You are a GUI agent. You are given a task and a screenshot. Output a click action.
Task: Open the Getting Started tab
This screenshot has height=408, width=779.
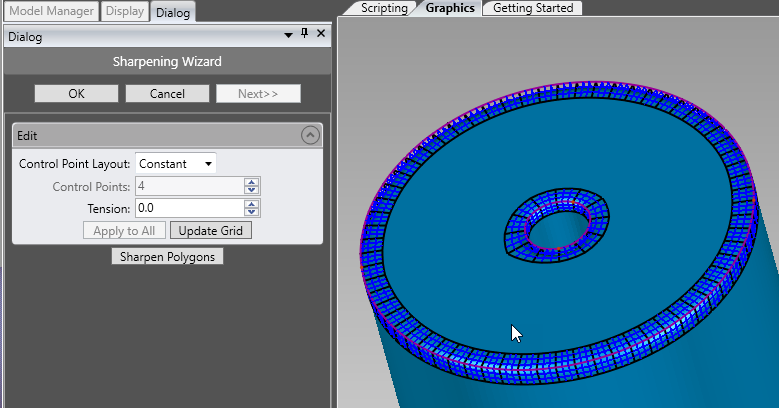pyautogui.click(x=533, y=8)
